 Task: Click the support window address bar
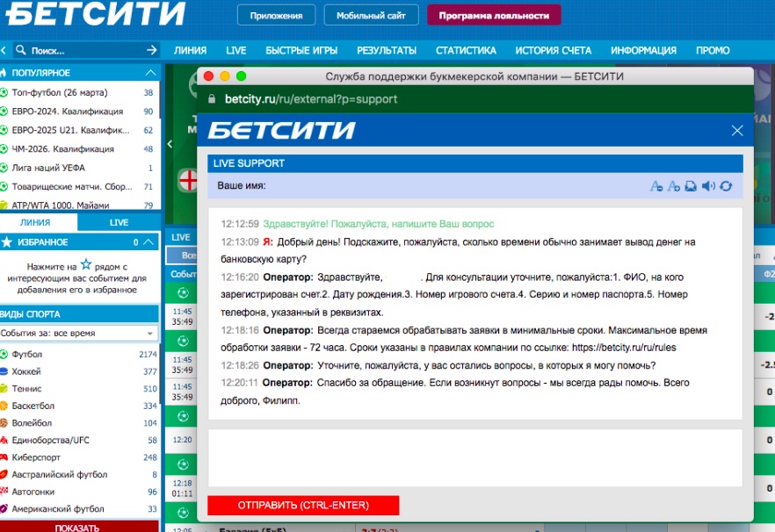coord(475,99)
